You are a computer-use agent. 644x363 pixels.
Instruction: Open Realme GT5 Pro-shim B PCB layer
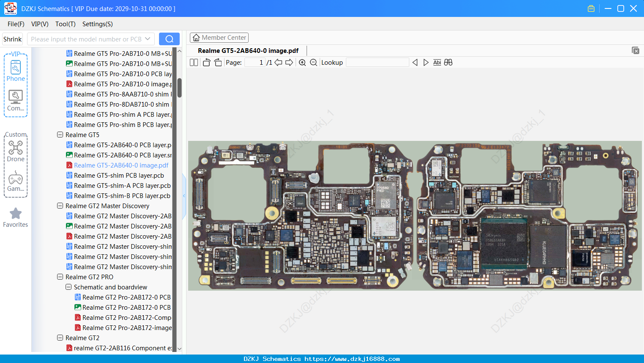[x=119, y=124]
